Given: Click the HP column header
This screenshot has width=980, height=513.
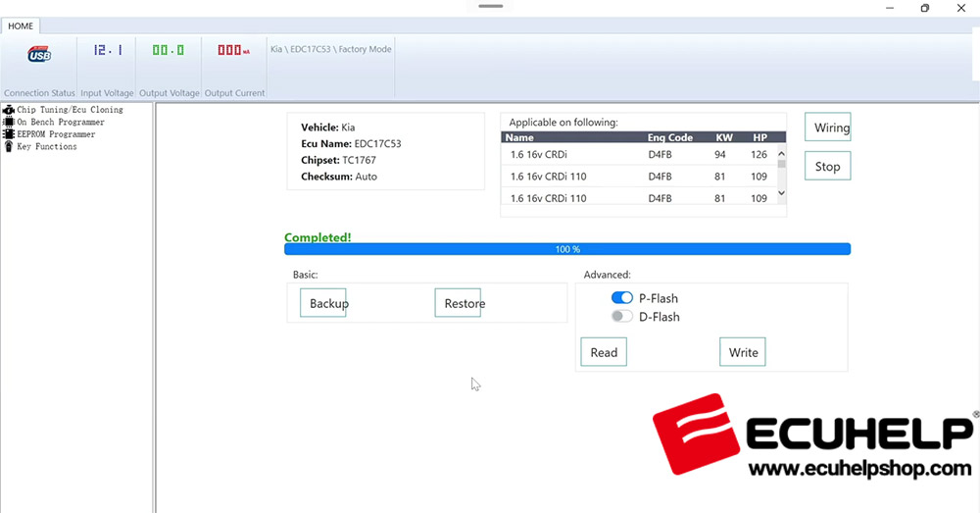Looking at the screenshot, I should (760, 137).
